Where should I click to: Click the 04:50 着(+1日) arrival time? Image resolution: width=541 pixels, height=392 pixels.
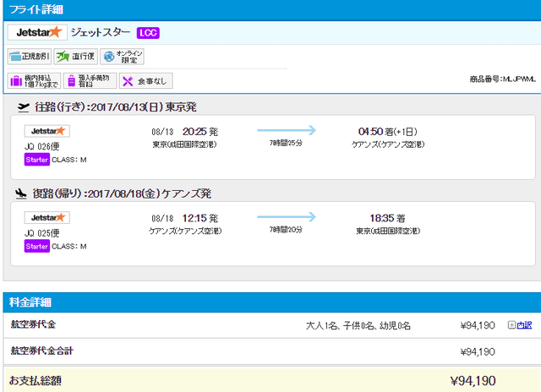(x=388, y=132)
